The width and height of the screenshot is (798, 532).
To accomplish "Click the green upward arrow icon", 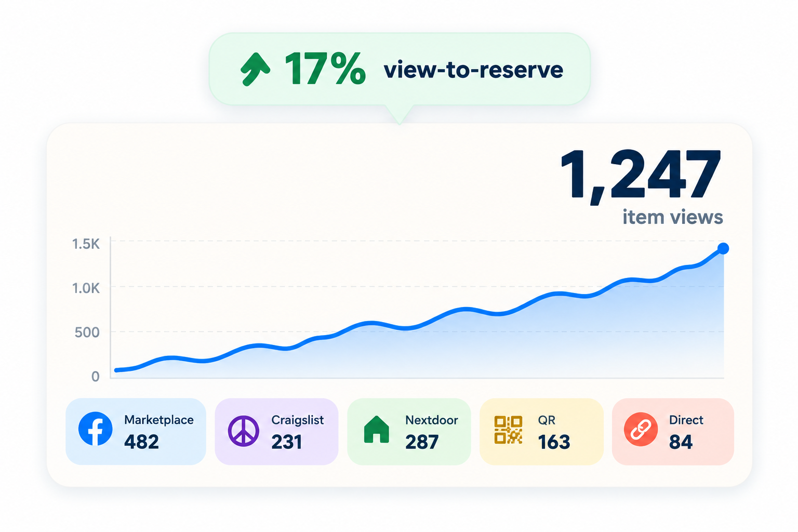I will [255, 69].
